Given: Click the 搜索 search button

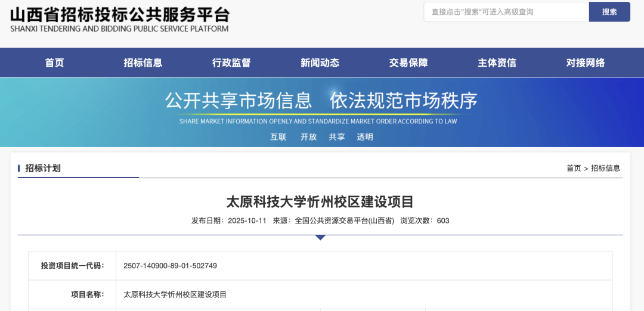Looking at the screenshot, I should click(609, 12).
